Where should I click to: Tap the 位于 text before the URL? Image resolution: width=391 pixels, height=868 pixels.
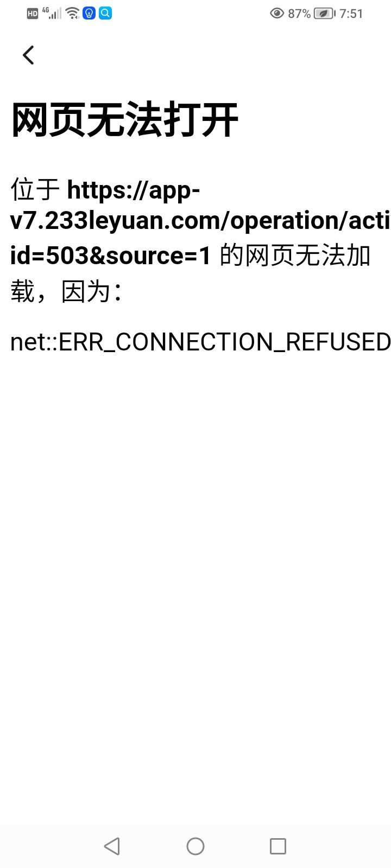(35, 189)
